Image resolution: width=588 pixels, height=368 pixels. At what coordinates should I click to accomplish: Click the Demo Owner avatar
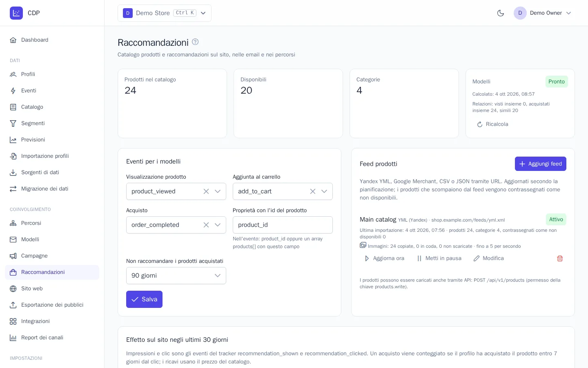tap(520, 13)
